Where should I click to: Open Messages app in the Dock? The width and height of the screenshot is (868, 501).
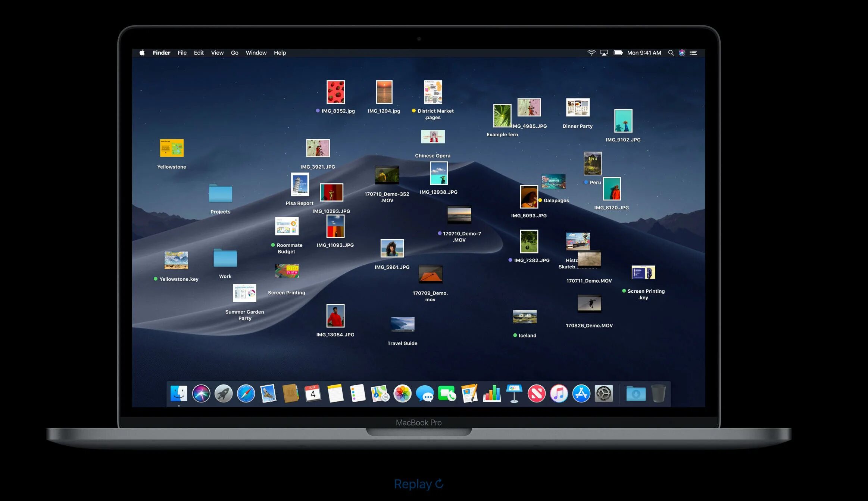[425, 393]
